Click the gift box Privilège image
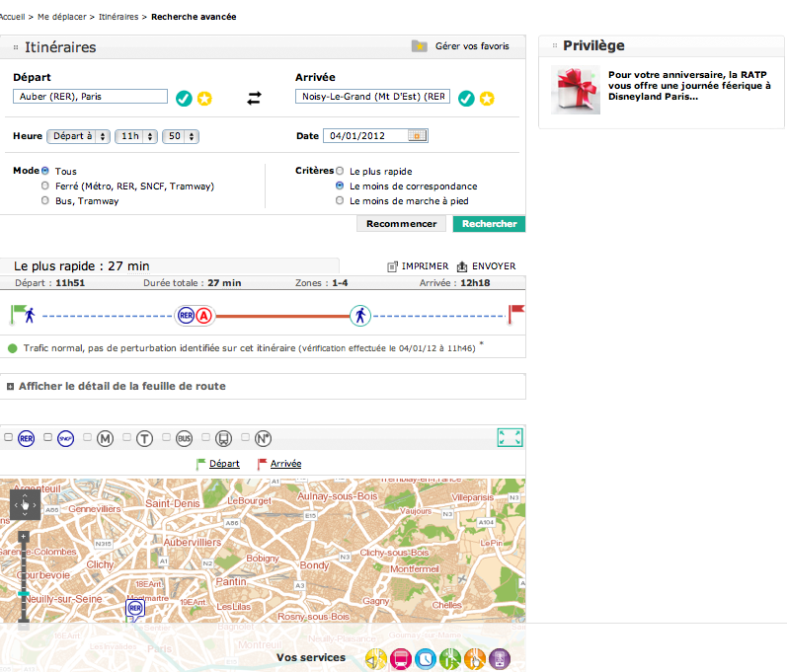Screen dimensions: 787x672 (x=576, y=90)
